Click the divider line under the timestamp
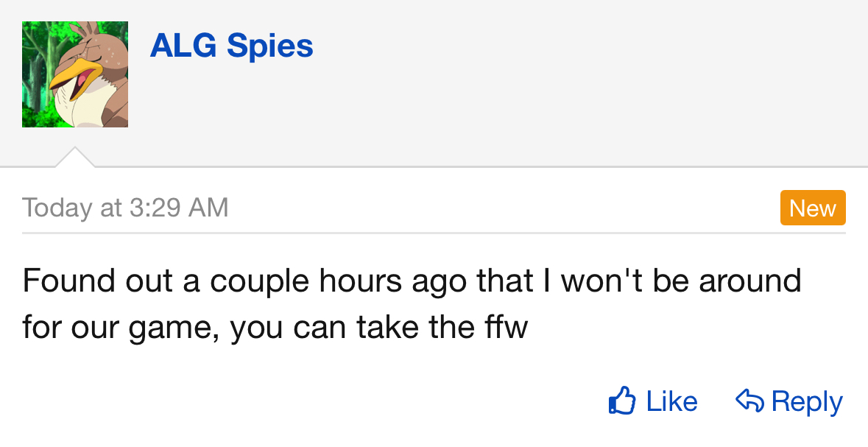The width and height of the screenshot is (868, 447). pos(433,233)
